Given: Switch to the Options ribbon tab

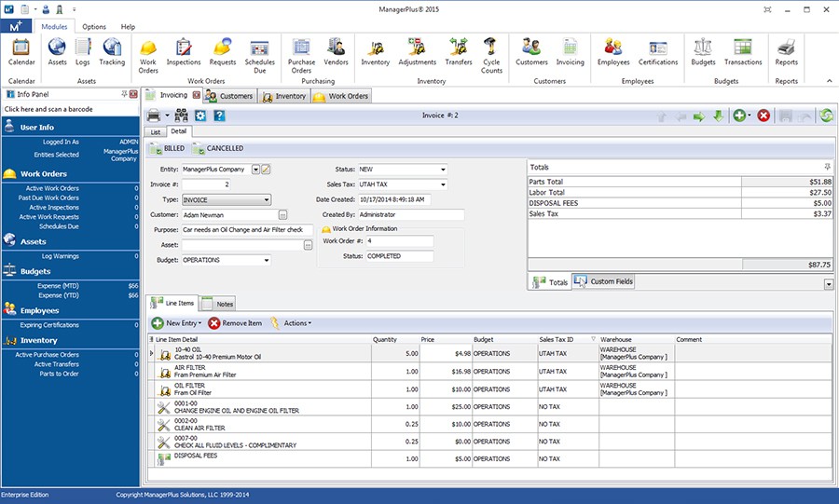Looking at the screenshot, I should click(x=94, y=27).
